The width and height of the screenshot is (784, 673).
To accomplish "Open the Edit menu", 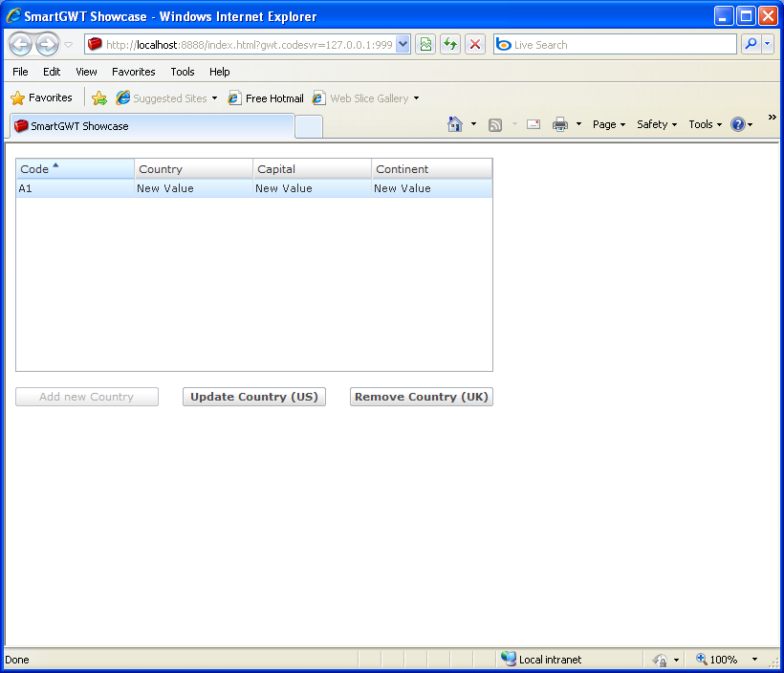I will pyautogui.click(x=52, y=72).
